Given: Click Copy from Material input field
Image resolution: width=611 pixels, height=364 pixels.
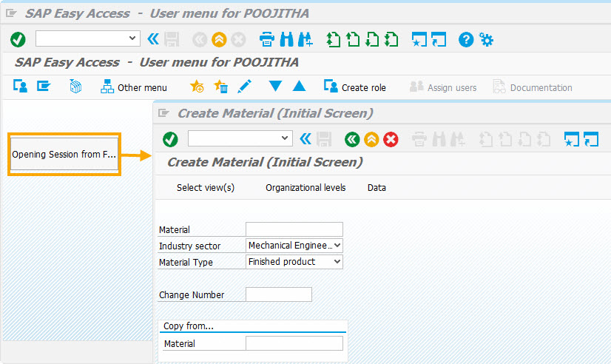Looking at the screenshot, I should click(x=294, y=343).
